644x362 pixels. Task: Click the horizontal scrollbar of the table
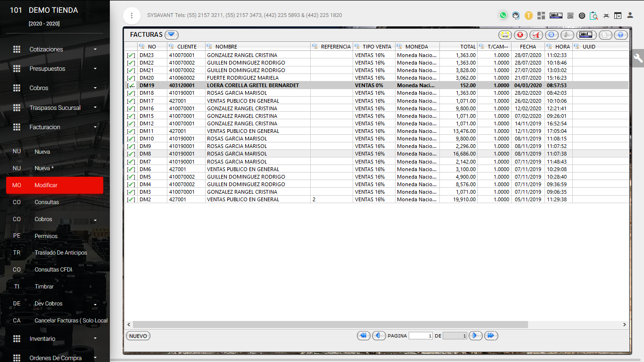(330, 325)
